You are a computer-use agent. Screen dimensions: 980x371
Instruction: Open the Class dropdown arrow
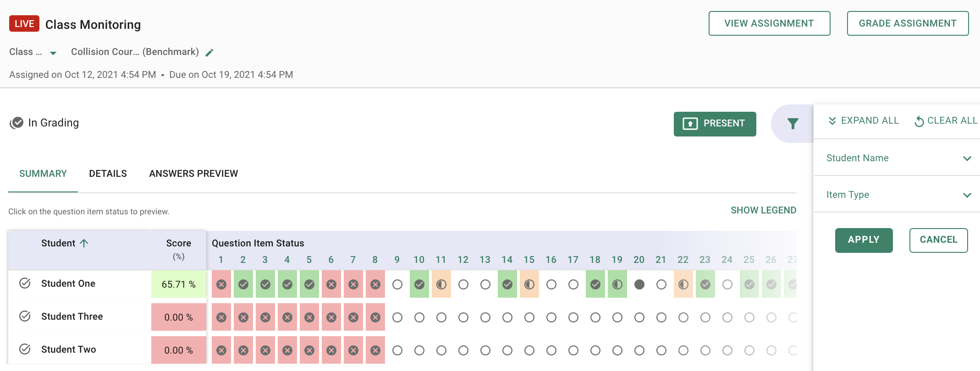(x=53, y=53)
